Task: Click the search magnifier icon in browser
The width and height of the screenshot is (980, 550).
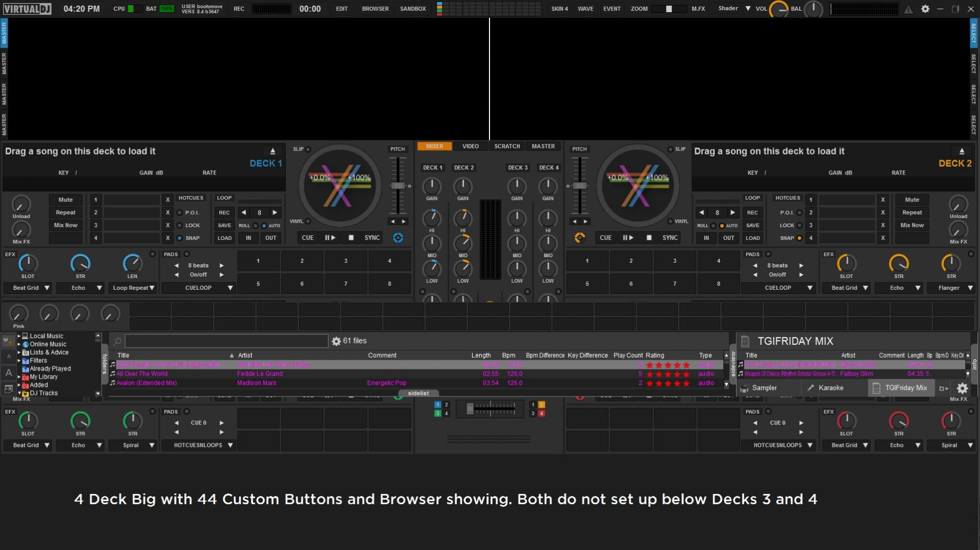Action: coord(117,341)
